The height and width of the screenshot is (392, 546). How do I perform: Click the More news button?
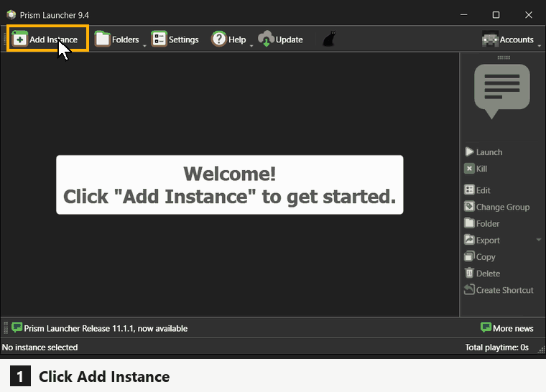(x=507, y=328)
